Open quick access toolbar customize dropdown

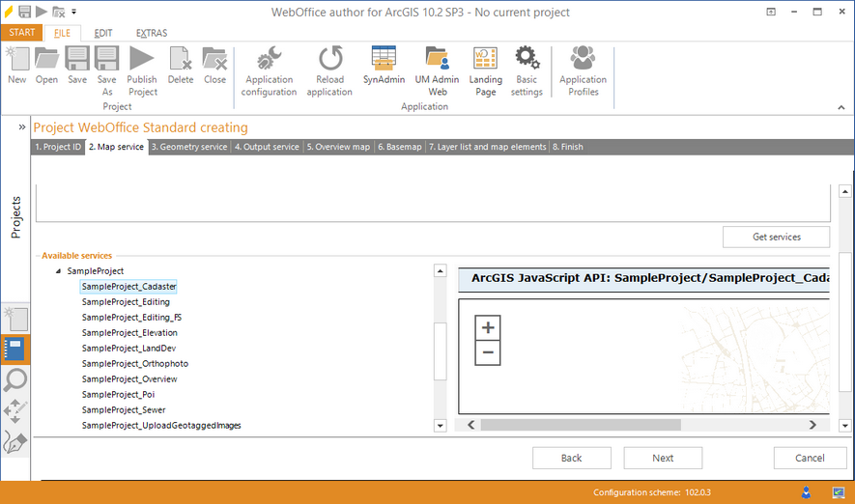click(74, 12)
